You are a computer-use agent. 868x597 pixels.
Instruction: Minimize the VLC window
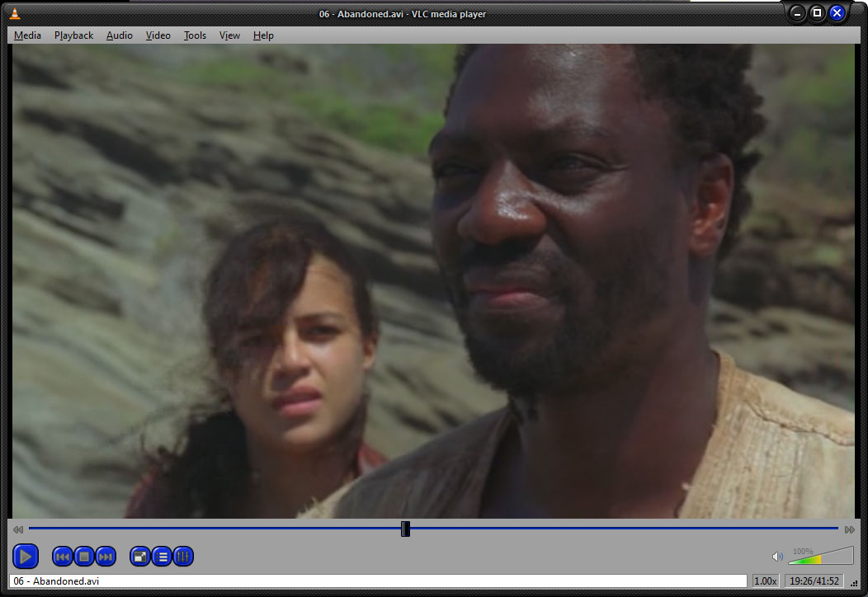[797, 13]
